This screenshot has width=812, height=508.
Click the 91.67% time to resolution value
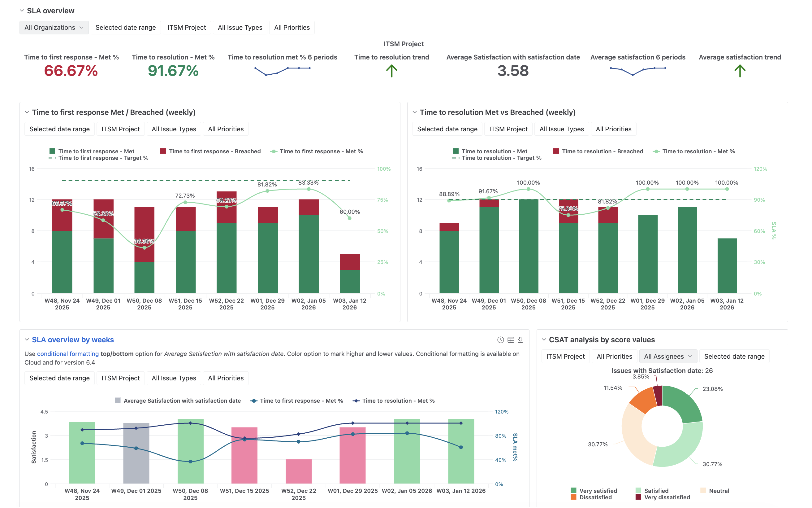[x=173, y=71]
